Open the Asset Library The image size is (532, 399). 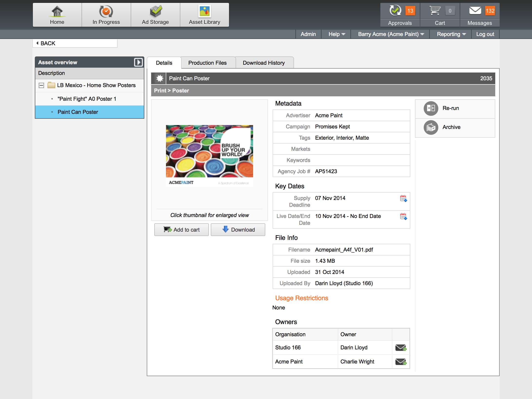tap(204, 15)
